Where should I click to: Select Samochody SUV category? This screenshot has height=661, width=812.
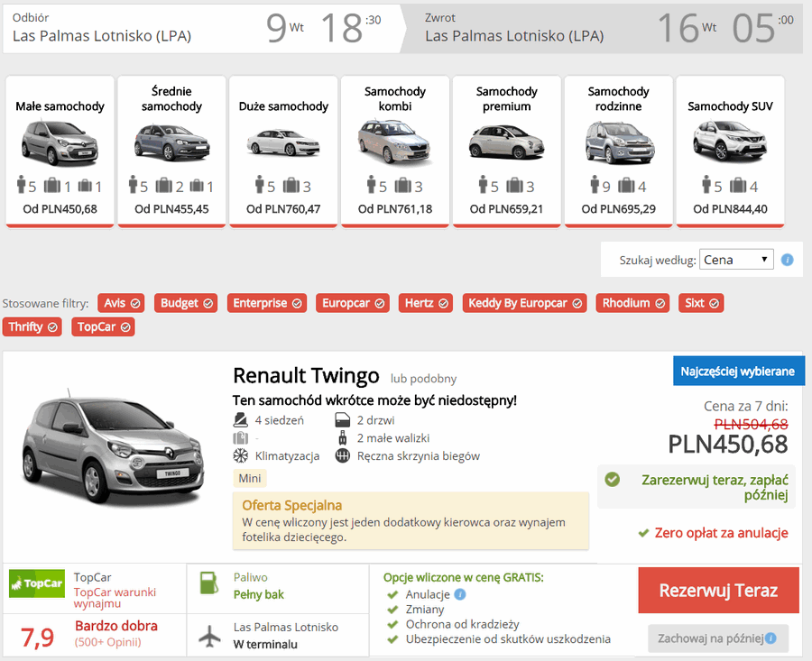730,151
